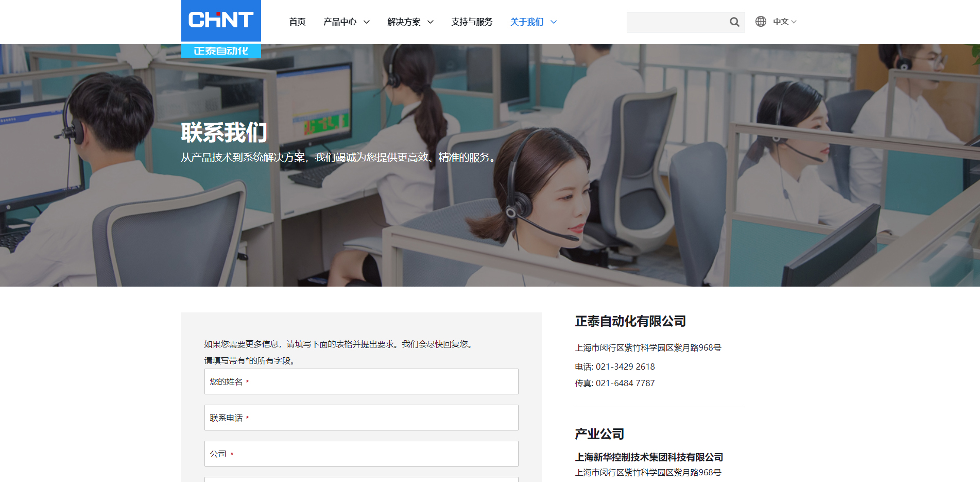Expand the 关于我们 chevron arrow

[554, 22]
